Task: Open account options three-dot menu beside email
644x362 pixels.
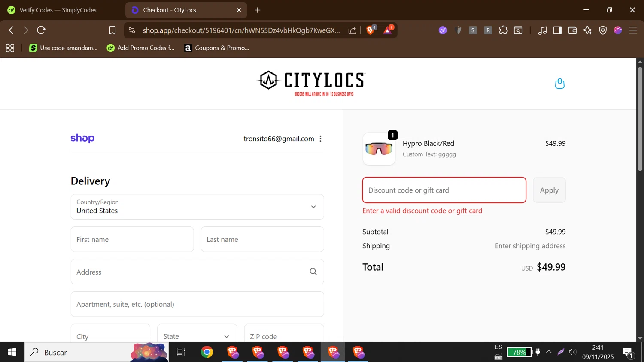Action: [320, 139]
